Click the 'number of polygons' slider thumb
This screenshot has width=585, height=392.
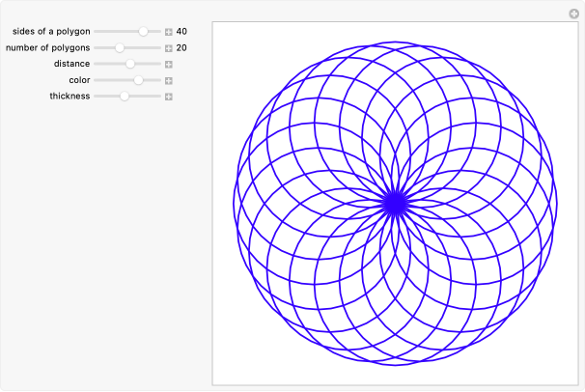[120, 47]
